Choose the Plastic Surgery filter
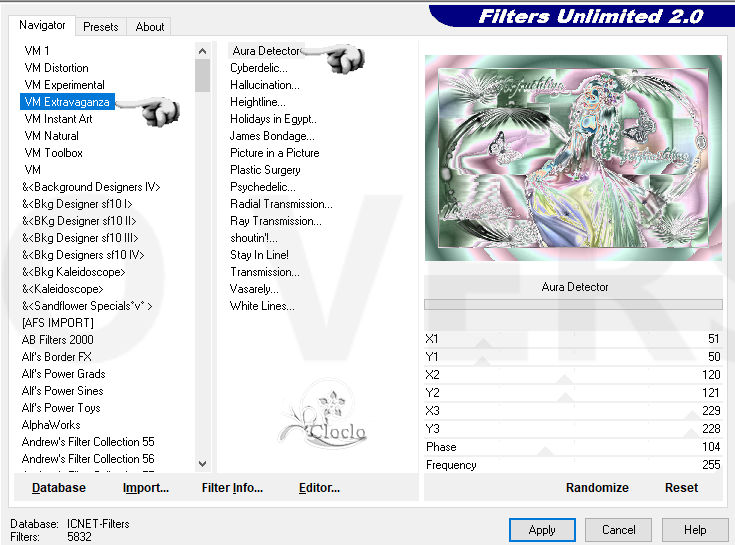Screen dimensions: 735x545 pos(265,170)
